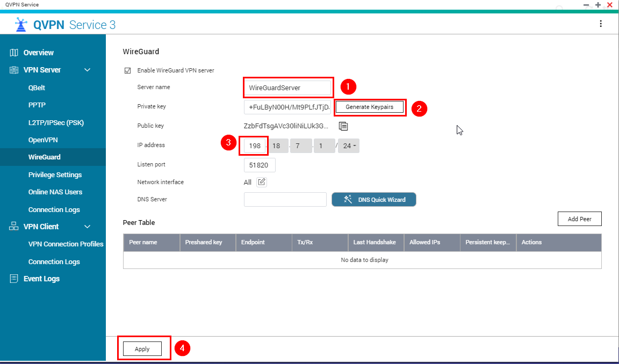
Task: Click the Peer name column header
Action: [x=152, y=242]
